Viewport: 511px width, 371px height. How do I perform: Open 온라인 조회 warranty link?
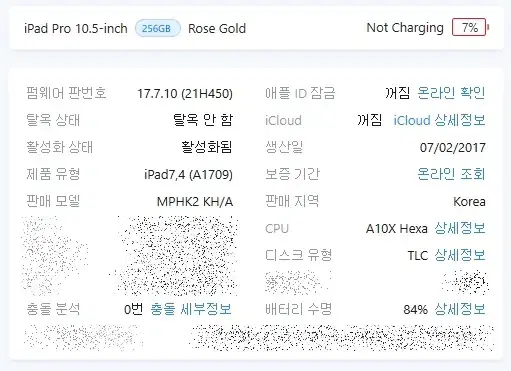point(451,174)
